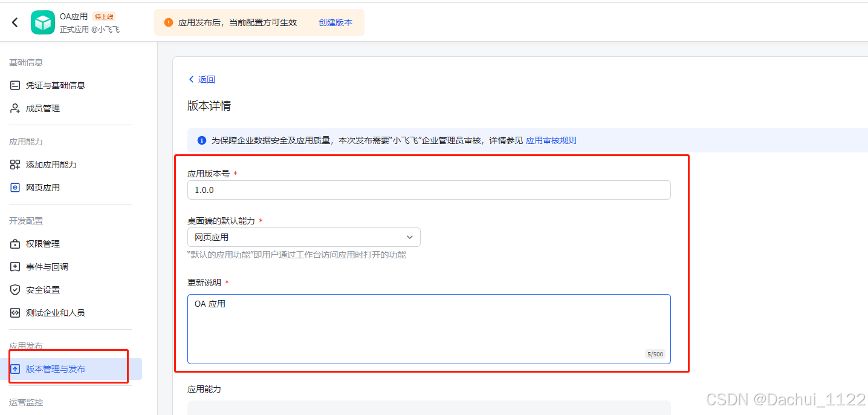Click the 正式应用 @小飞飞 subtitle
This screenshot has width=868, height=415.
pyautogui.click(x=89, y=29)
